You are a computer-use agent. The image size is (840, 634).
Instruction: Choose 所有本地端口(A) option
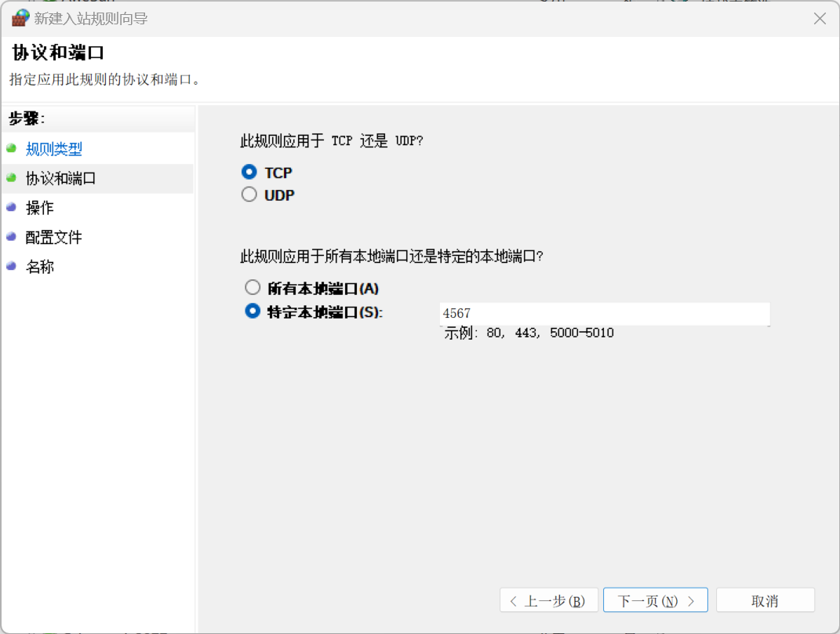(x=253, y=287)
